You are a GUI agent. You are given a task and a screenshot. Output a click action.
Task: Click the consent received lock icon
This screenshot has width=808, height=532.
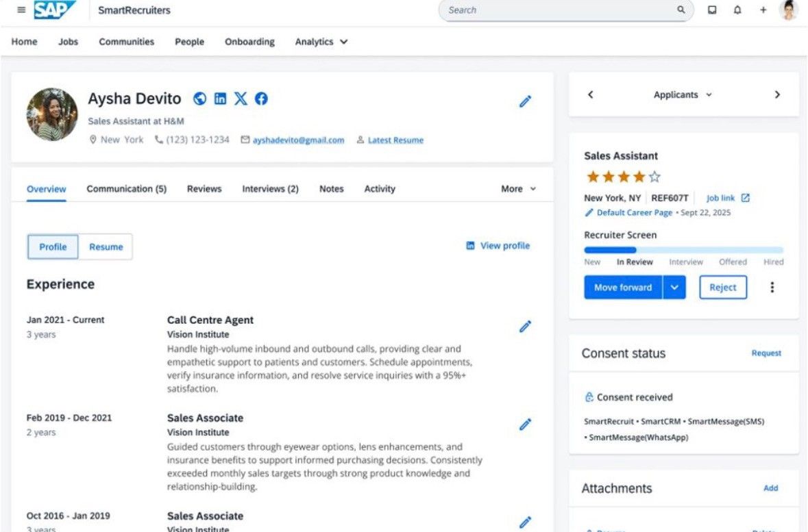point(589,397)
